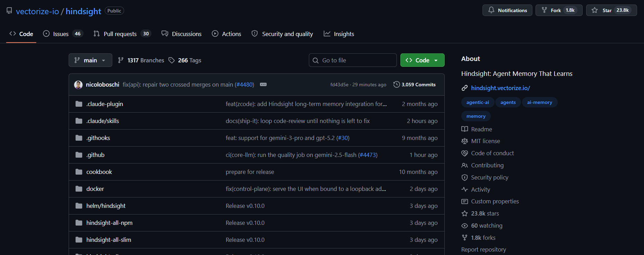Open the .claude-plugin folder

point(105,104)
